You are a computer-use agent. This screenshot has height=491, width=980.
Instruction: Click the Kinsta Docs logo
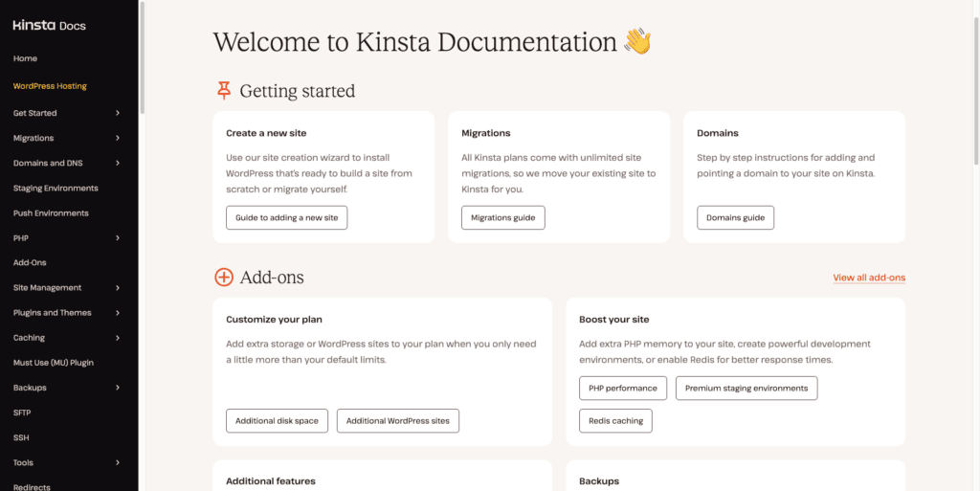(x=50, y=26)
